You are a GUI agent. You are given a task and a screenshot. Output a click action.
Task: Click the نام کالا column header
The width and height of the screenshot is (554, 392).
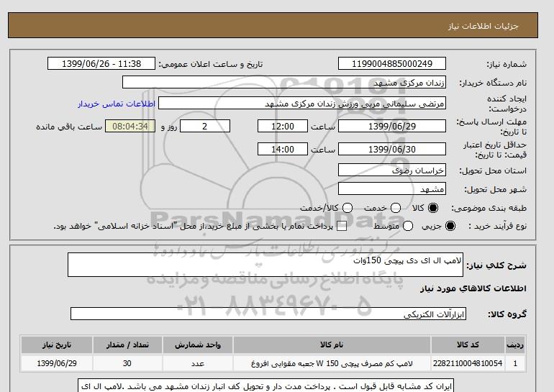tap(332, 345)
